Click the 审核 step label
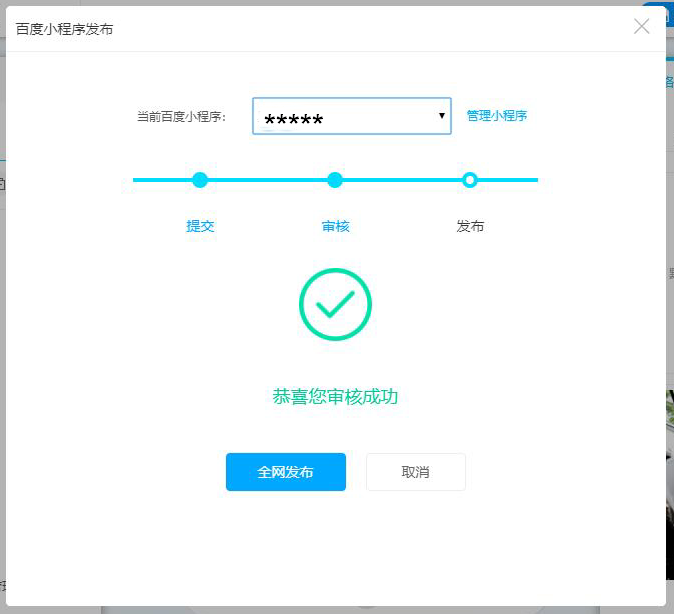The width and height of the screenshot is (674, 614). click(335, 226)
